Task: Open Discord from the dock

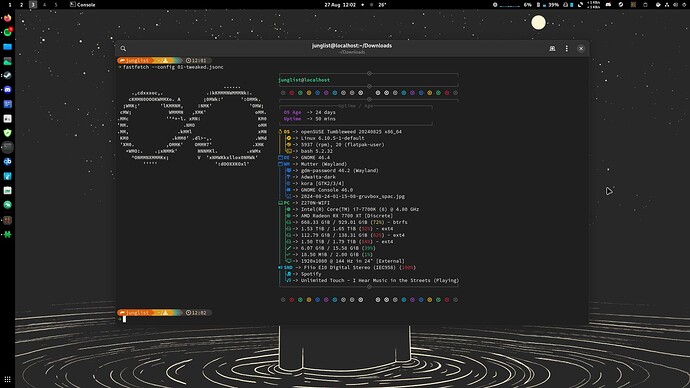Action: coord(7,90)
